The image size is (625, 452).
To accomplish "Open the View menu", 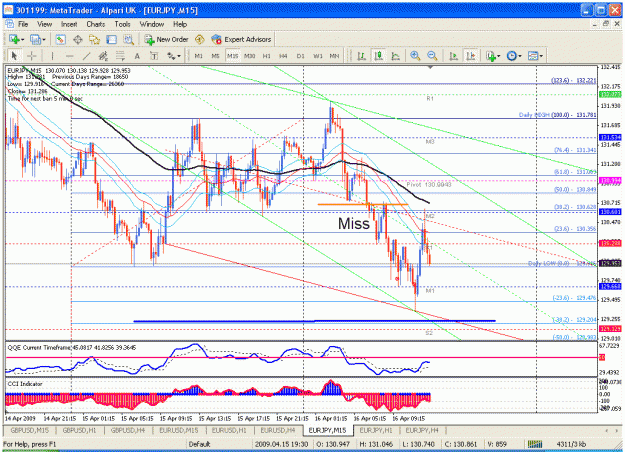I will pyautogui.click(x=45, y=24).
